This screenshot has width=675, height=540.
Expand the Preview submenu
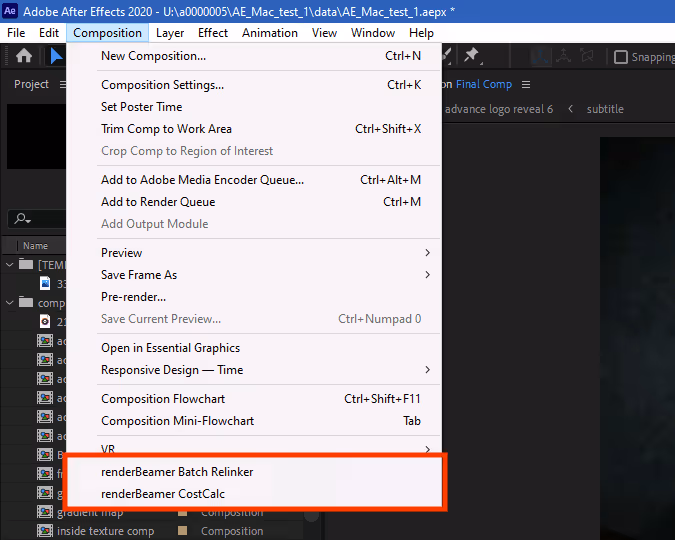pos(427,253)
